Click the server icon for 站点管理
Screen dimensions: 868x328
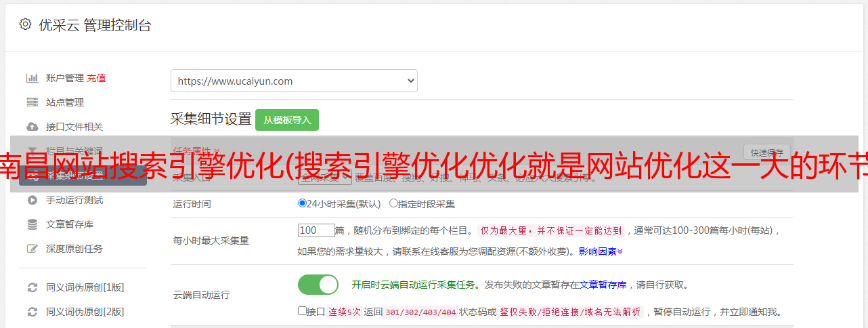click(32, 102)
